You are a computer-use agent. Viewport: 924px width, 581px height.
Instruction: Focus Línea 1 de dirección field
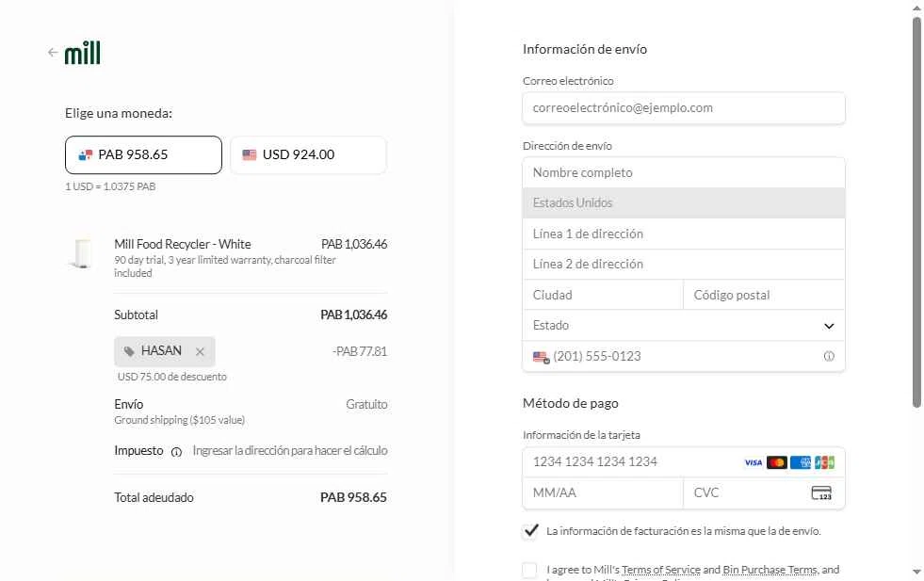coord(684,234)
